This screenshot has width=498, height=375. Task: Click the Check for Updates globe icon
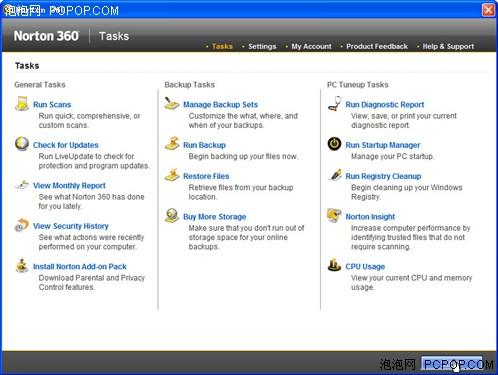point(22,144)
